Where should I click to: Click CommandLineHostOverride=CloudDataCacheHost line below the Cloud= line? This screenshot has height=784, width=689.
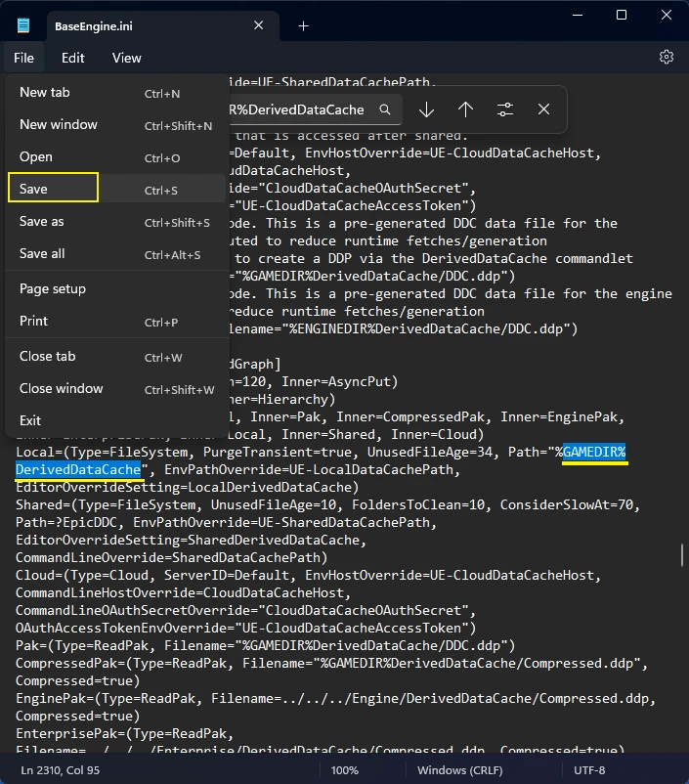click(x=183, y=593)
